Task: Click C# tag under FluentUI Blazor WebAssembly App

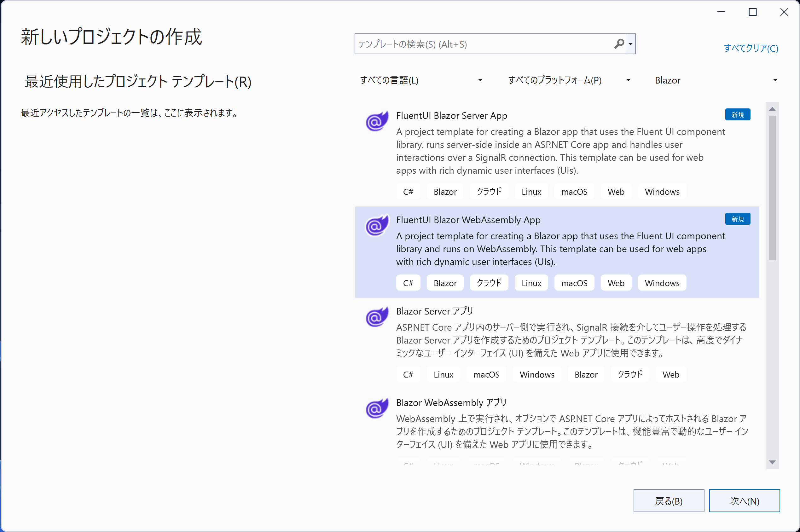Action: click(408, 283)
